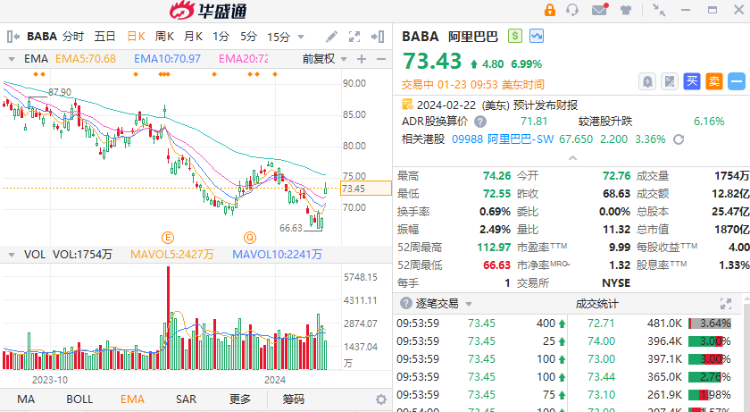This screenshot has width=750, height=412.
Task: Open 阿里巴巴-SW related HK stock link
Action: (520, 139)
